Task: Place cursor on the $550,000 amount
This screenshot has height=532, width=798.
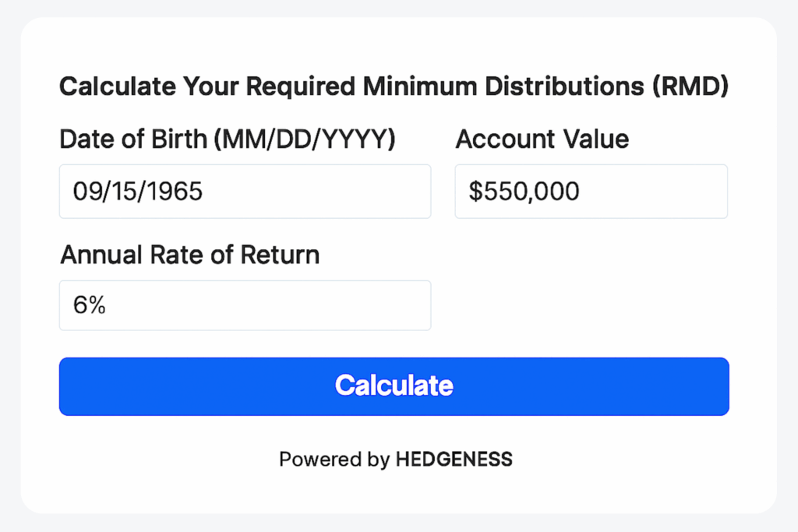Action: [524, 192]
